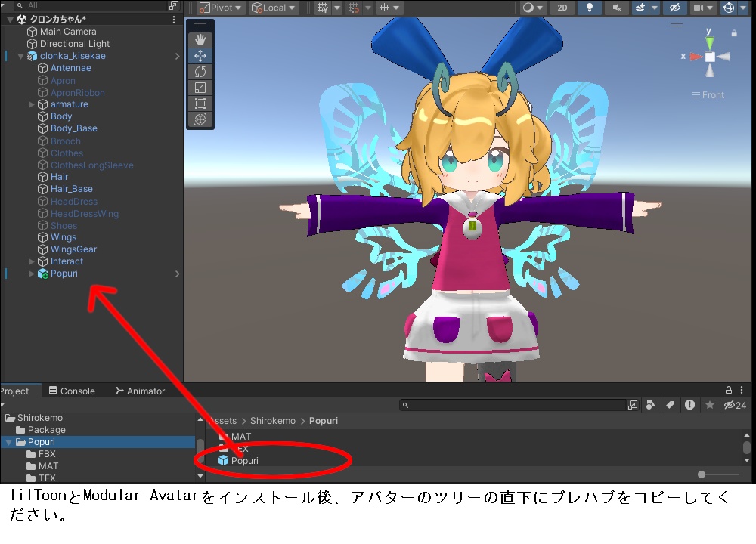Select the combined Transform tool

point(200,119)
